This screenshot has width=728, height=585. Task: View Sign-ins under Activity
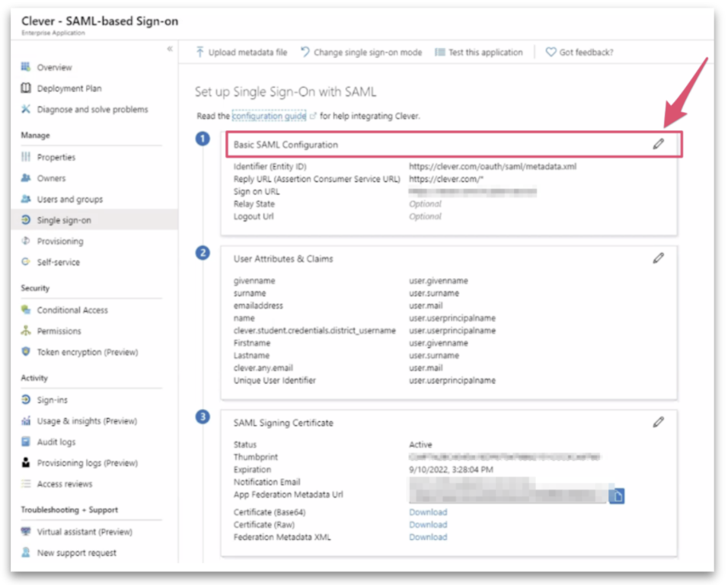pos(49,400)
